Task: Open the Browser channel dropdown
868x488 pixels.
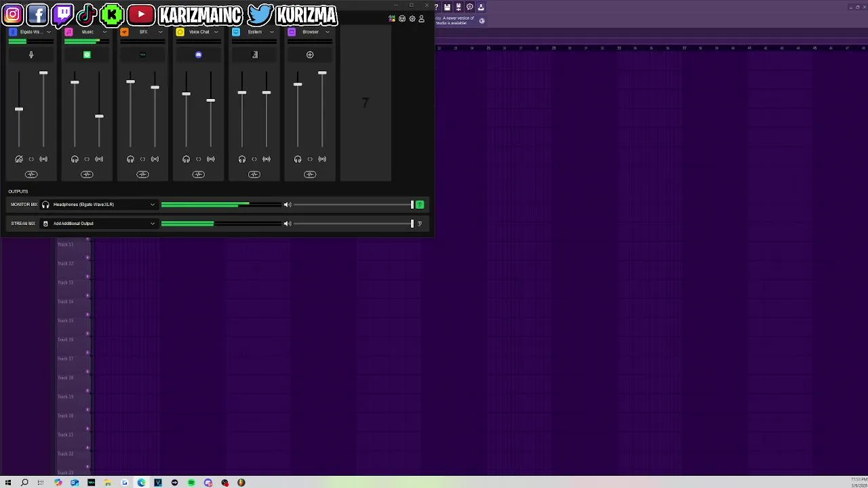Action: click(x=328, y=32)
